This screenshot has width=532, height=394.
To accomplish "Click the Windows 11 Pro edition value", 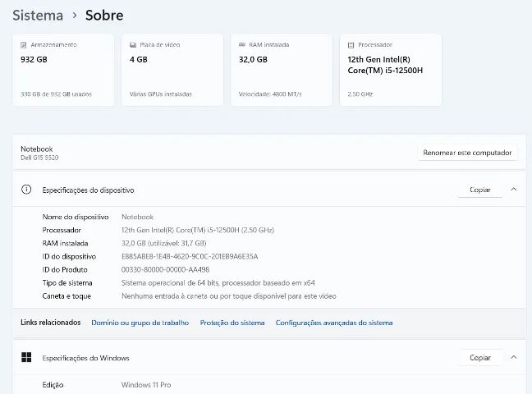I will [x=146, y=385].
